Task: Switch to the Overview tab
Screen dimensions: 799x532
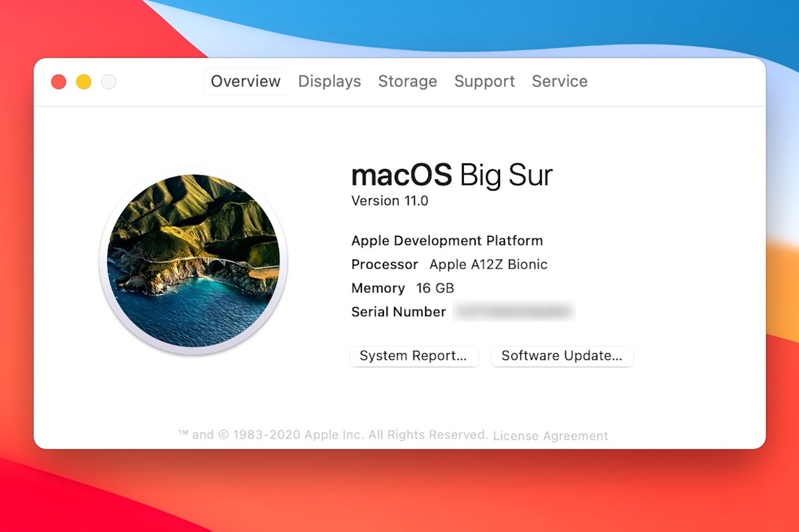Action: point(246,81)
